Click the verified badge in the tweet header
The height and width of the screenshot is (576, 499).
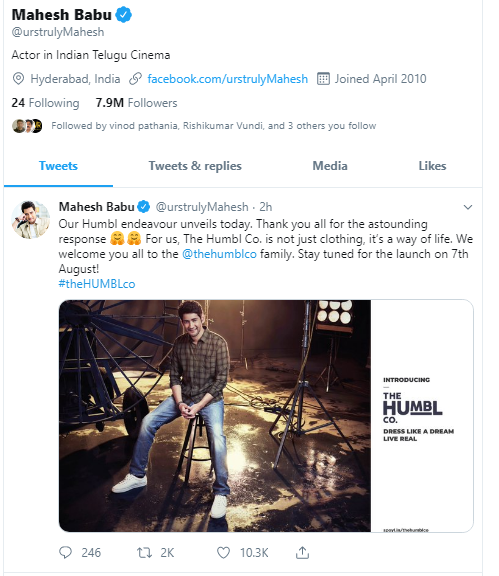click(144, 207)
